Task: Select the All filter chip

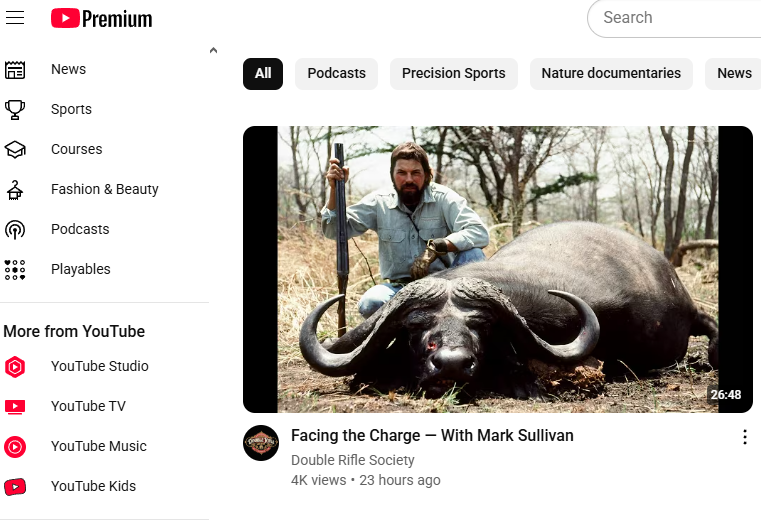Action: click(263, 73)
